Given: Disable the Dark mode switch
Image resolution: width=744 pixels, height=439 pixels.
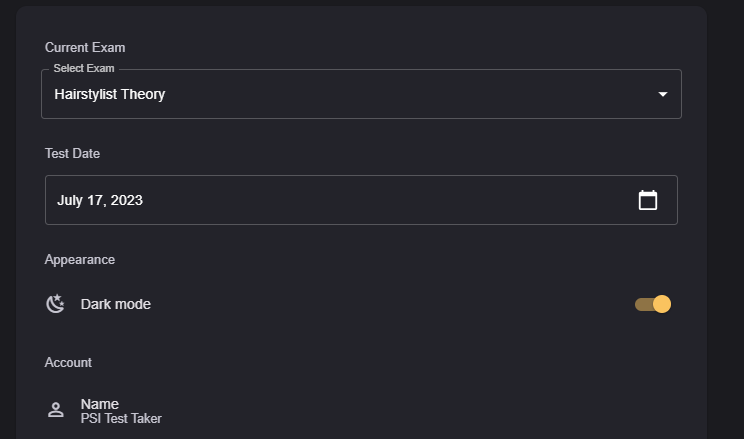Looking at the screenshot, I should [x=652, y=304].
